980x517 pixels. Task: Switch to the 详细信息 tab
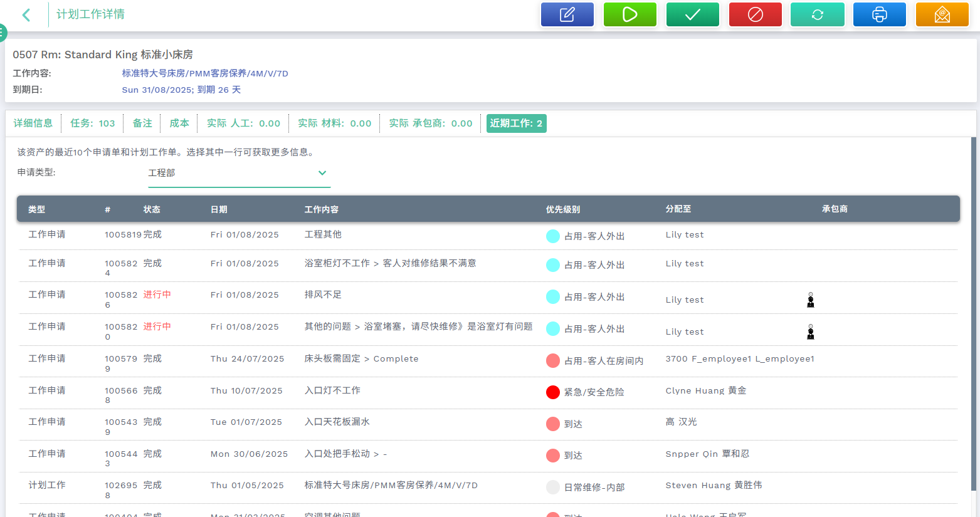33,123
